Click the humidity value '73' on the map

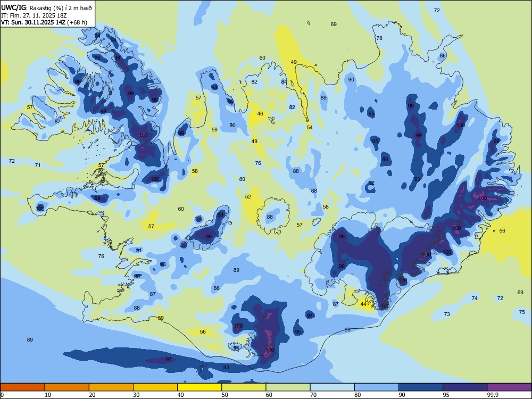pos(447,314)
